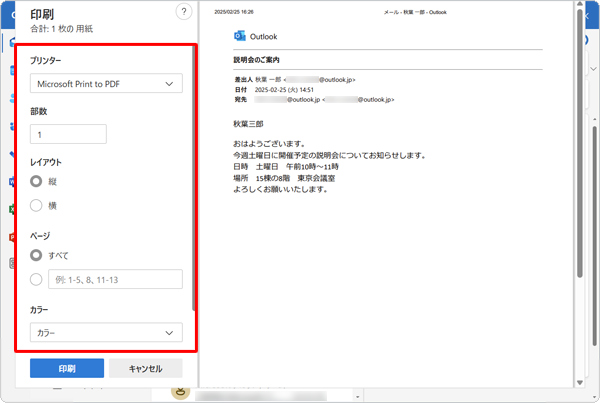Click the レイアウト section label

coord(46,162)
